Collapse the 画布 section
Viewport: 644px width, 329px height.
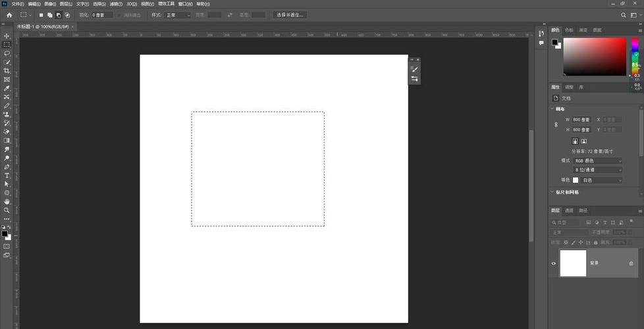[552, 109]
